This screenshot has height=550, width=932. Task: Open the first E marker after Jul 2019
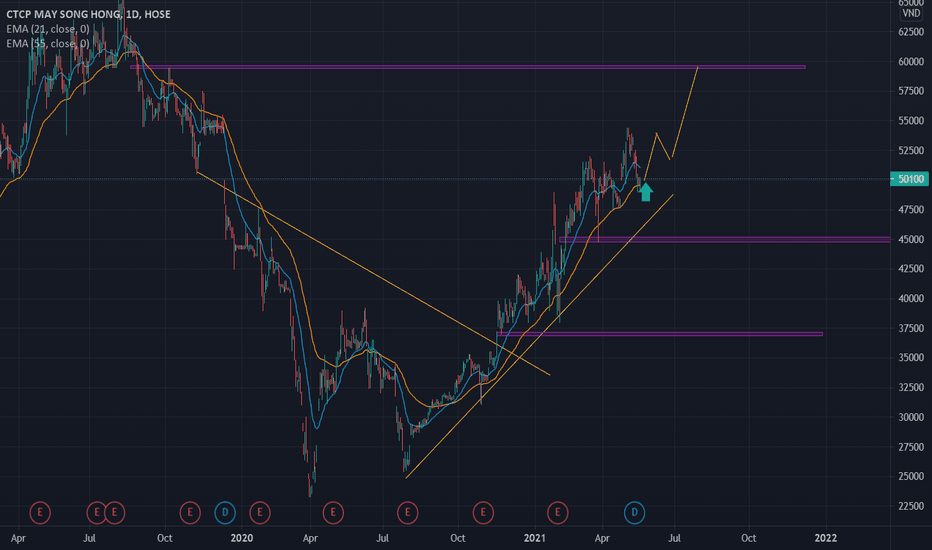tap(96, 513)
